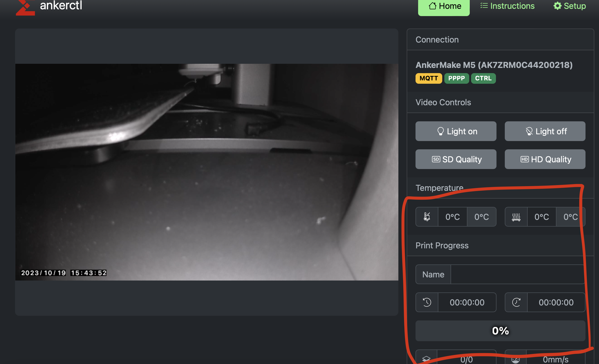Click the print Name field
Screen dimensions: 599x364
(x=517, y=274)
